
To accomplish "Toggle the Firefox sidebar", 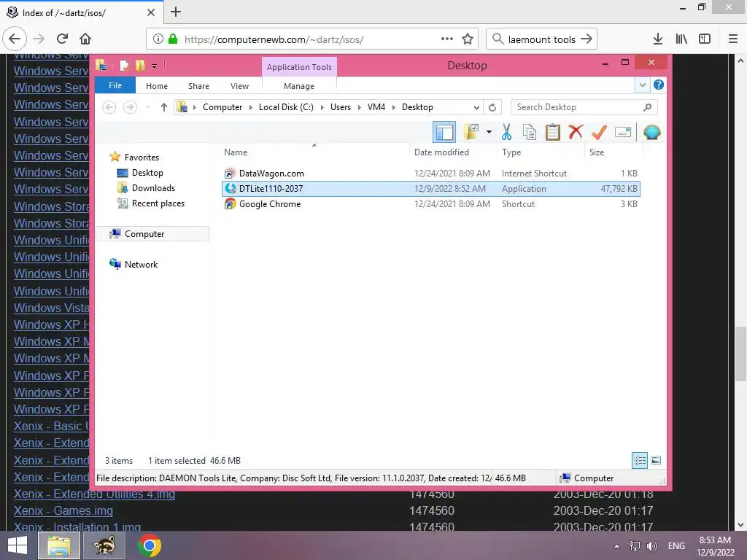I will [705, 39].
